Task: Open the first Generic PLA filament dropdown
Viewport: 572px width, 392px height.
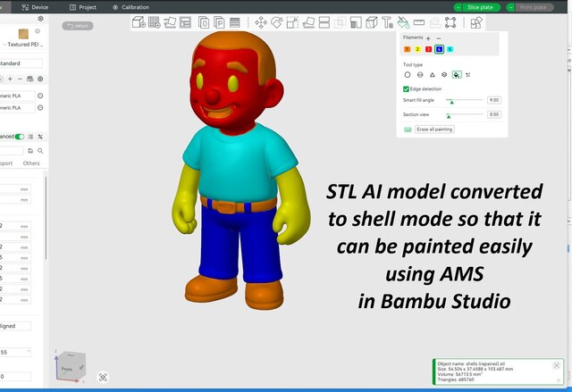Action: point(18,96)
